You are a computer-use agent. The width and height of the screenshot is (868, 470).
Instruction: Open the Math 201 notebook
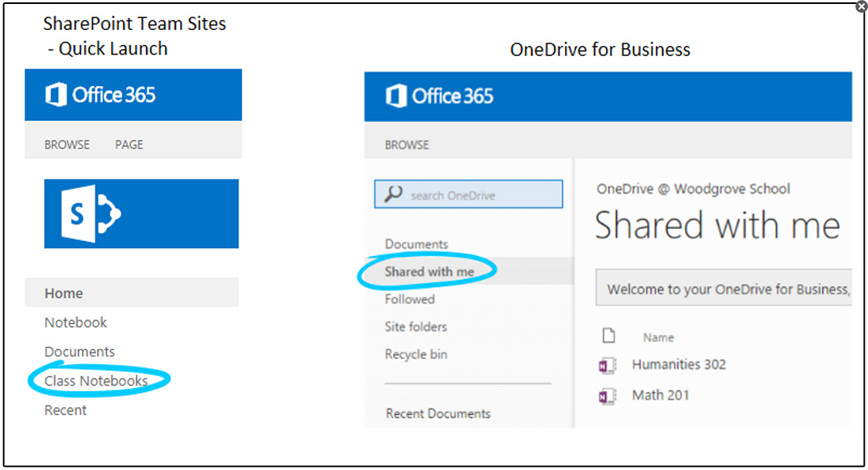click(660, 395)
